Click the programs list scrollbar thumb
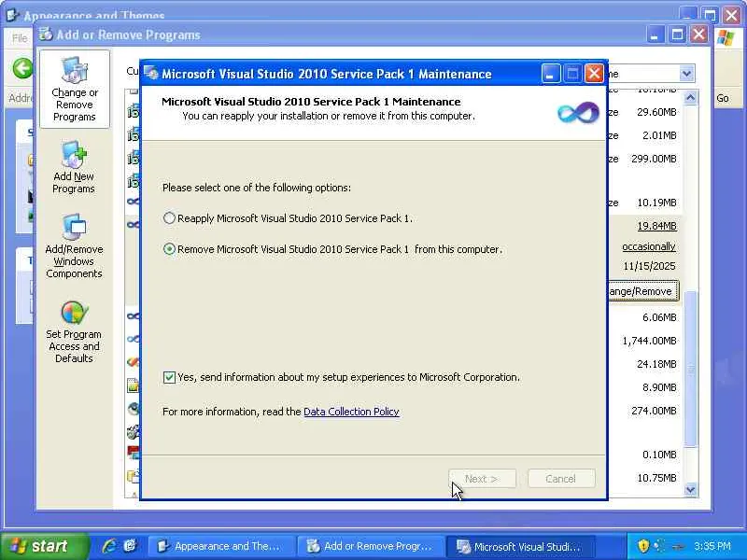The image size is (747, 560). click(x=690, y=368)
